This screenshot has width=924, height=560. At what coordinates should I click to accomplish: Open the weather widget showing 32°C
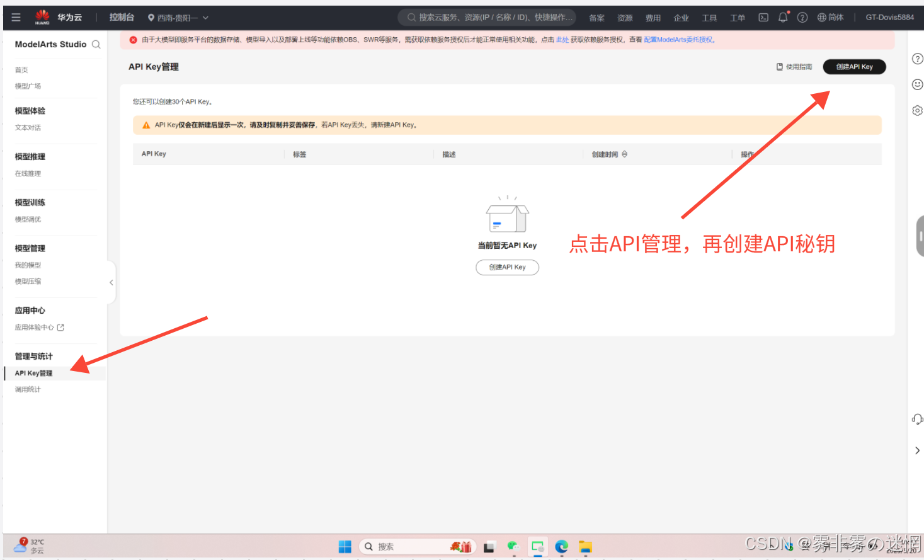[x=30, y=546]
